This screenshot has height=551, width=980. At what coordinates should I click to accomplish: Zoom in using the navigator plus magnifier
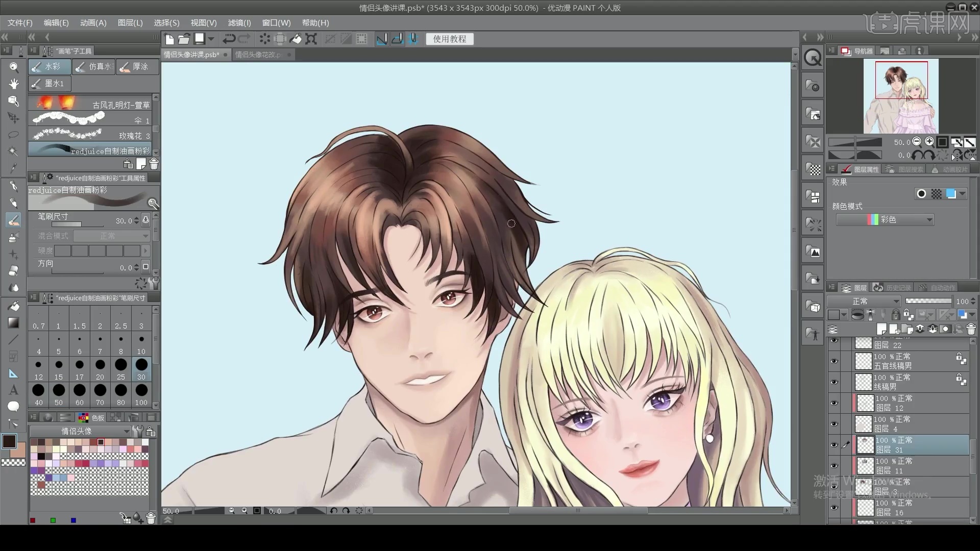click(x=929, y=142)
